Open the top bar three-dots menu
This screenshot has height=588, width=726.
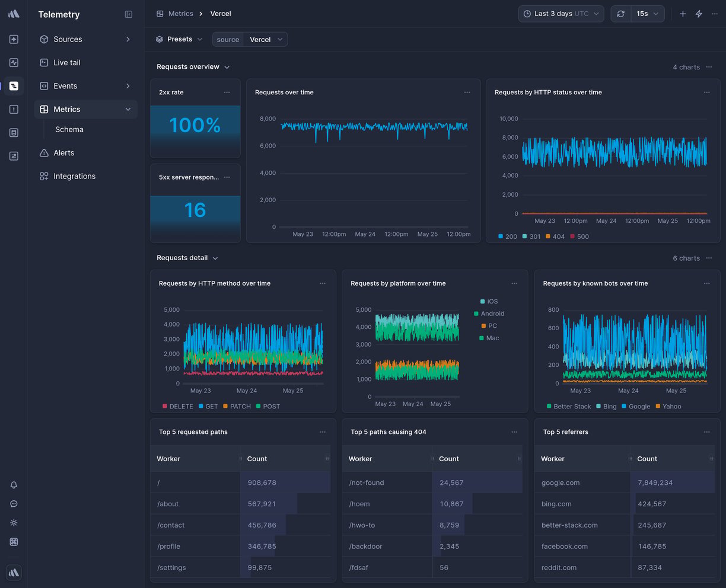click(x=714, y=14)
